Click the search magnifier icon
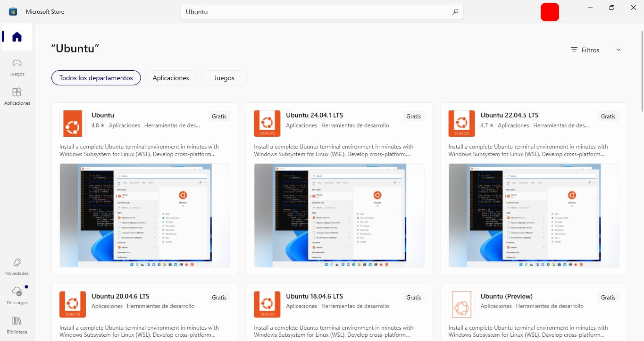 click(x=455, y=12)
